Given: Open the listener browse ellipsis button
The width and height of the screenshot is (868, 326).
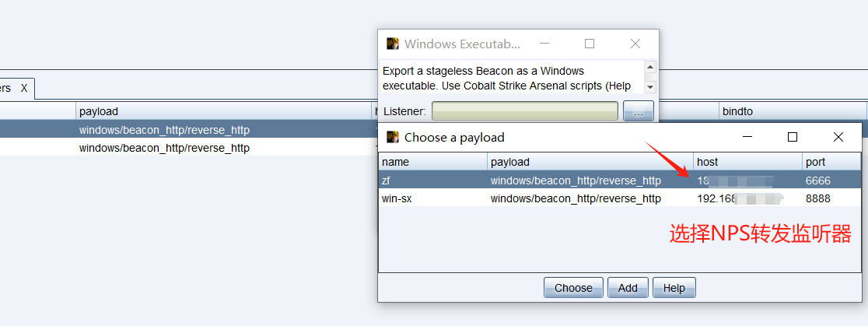Looking at the screenshot, I should pyautogui.click(x=639, y=111).
